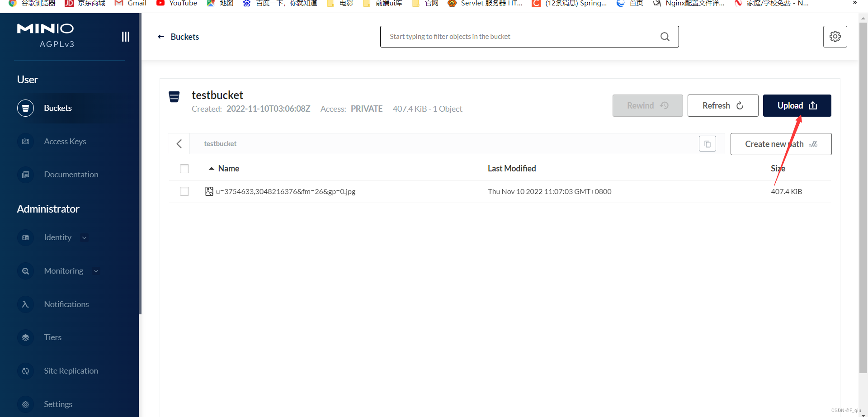Check the select-all objects checkbox
Image resolution: width=868 pixels, height=417 pixels.
click(x=184, y=168)
